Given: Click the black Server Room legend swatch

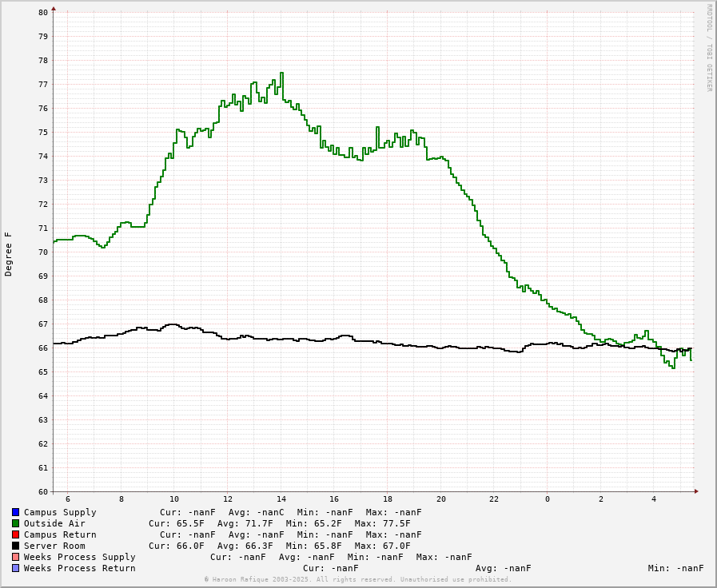Looking at the screenshot, I should (x=15, y=546).
